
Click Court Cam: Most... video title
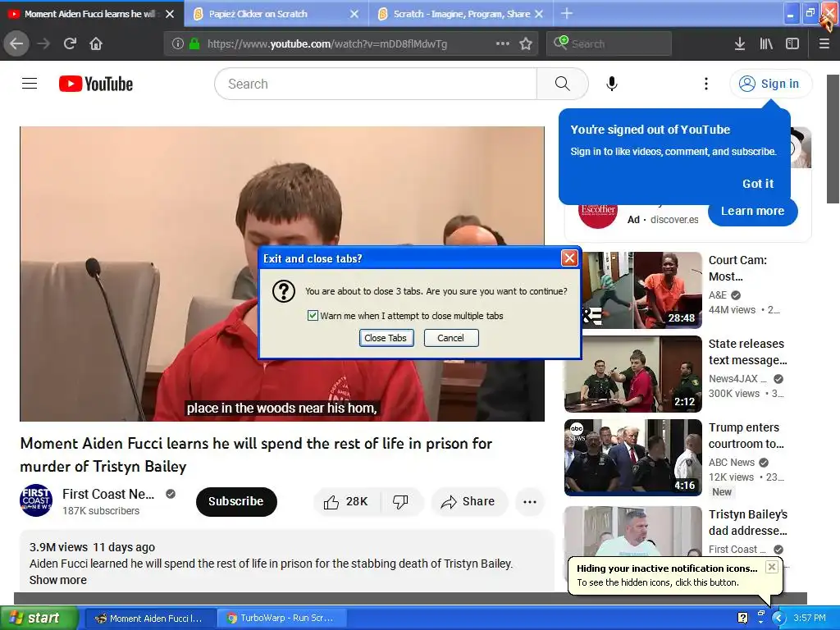coord(737,268)
